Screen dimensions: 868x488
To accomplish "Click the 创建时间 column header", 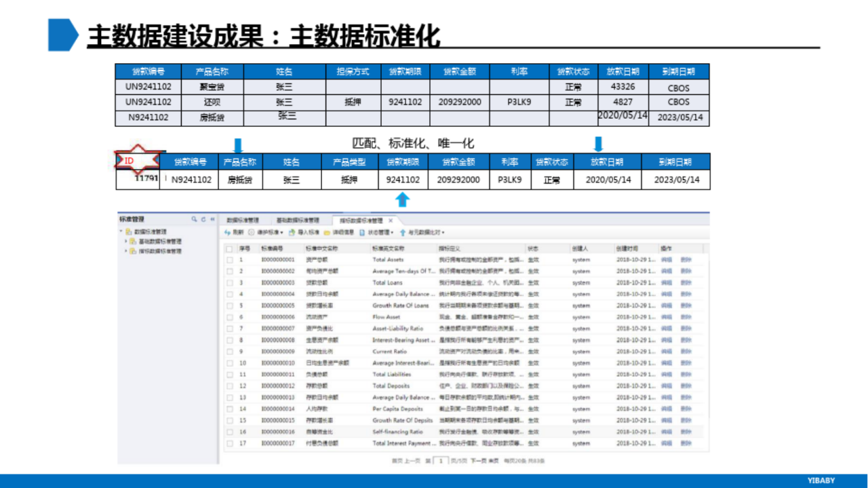I will [x=636, y=249].
